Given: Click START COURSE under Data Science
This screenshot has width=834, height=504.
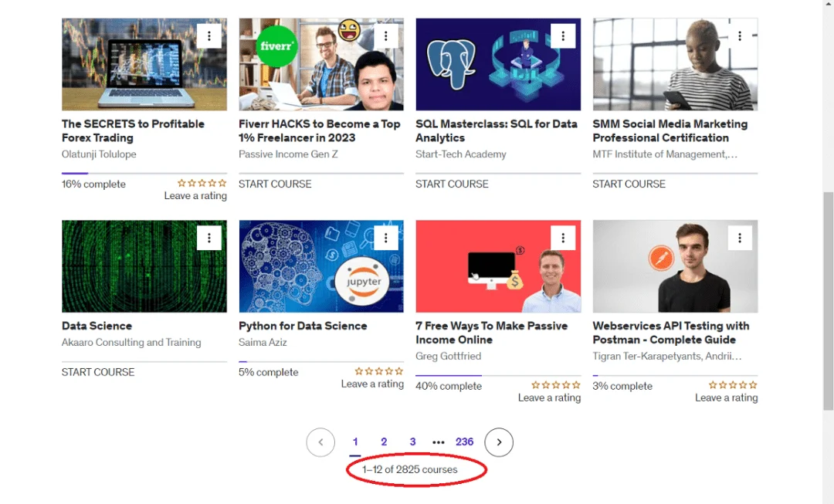Looking at the screenshot, I should (98, 372).
